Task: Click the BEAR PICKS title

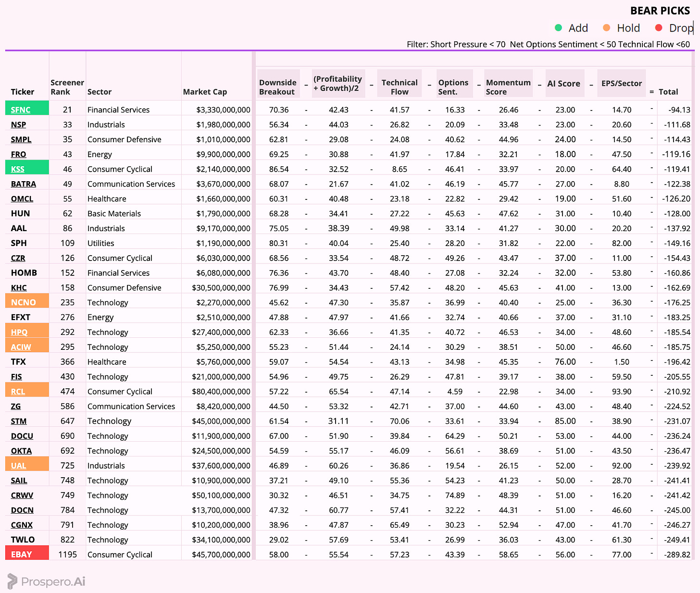Action: pyautogui.click(x=660, y=11)
